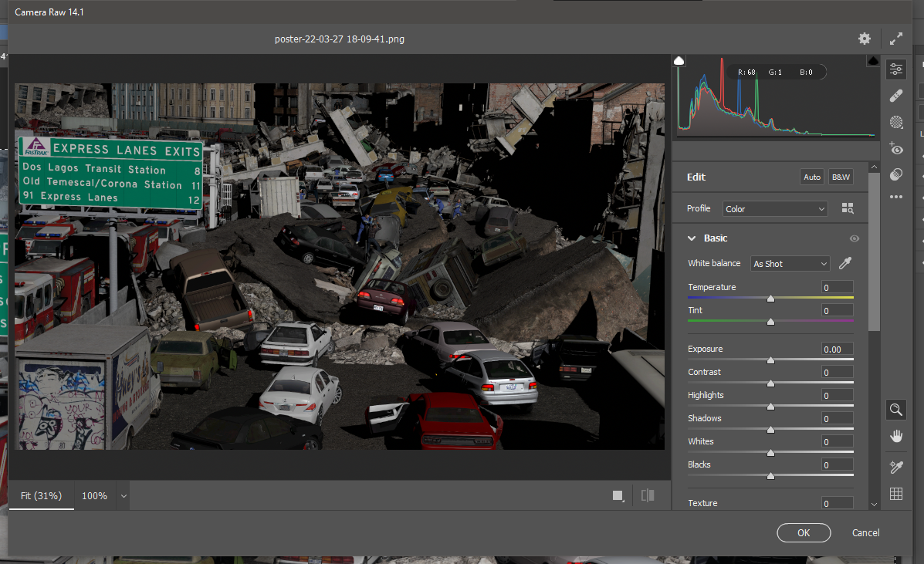Click the Auto adjustment button
Viewport: 924px width, 564px height.
812,177
